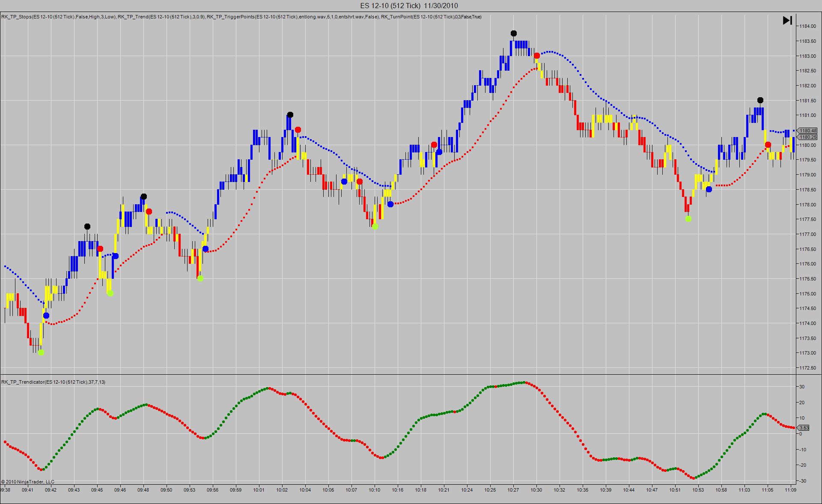Click the 11:09 time axis label

pyautogui.click(x=791, y=490)
